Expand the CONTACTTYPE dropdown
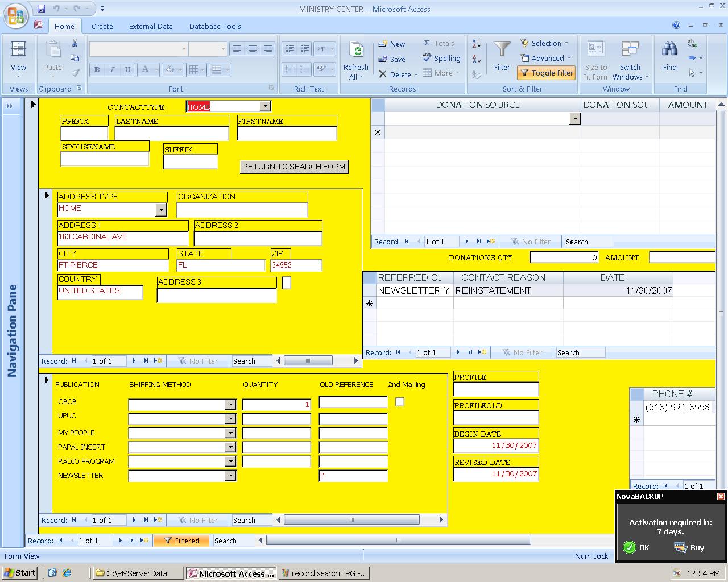Image resolution: width=728 pixels, height=582 pixels. tap(265, 106)
